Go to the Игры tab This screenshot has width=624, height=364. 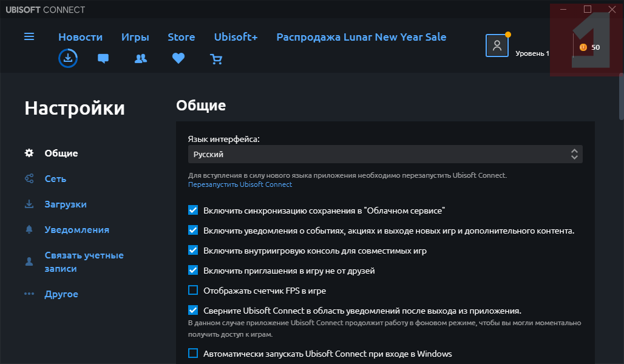click(135, 38)
